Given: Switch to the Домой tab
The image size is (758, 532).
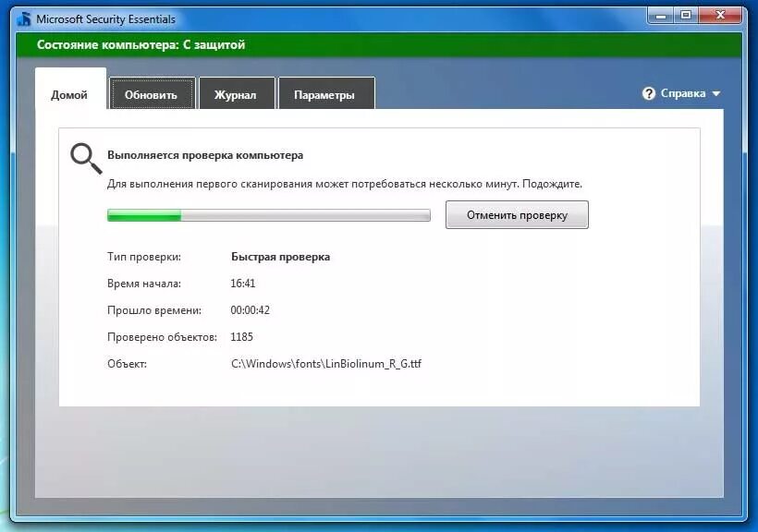Looking at the screenshot, I should click(x=70, y=89).
